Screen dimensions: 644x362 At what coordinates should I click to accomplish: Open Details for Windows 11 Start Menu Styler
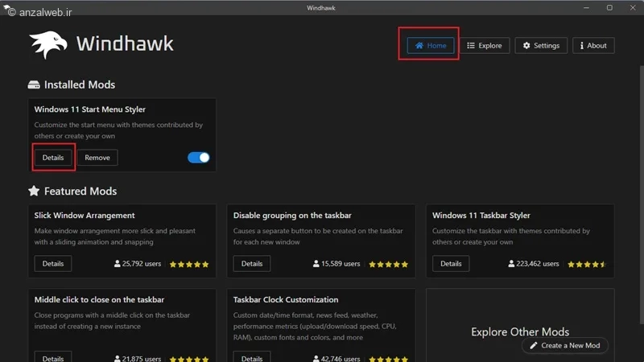[53, 158]
